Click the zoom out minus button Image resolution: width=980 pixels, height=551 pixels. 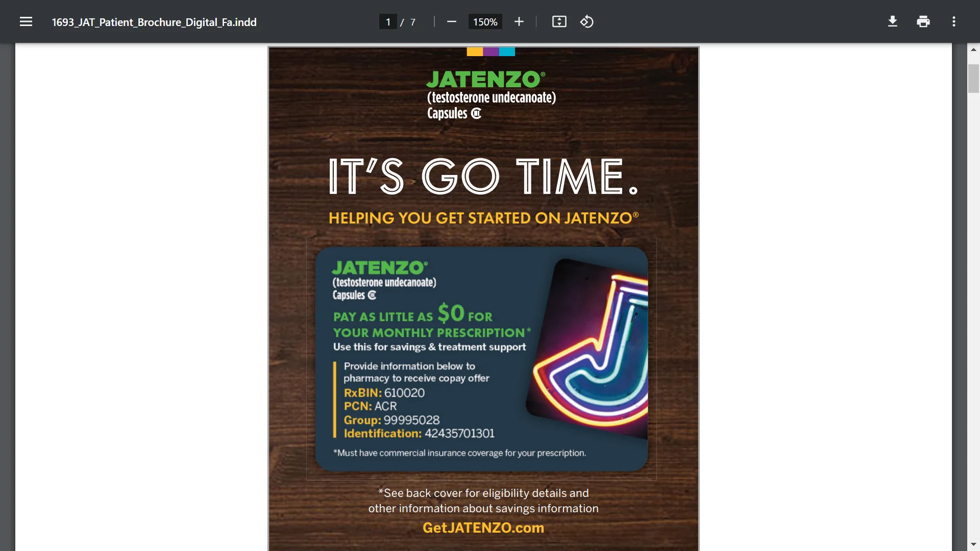point(451,22)
